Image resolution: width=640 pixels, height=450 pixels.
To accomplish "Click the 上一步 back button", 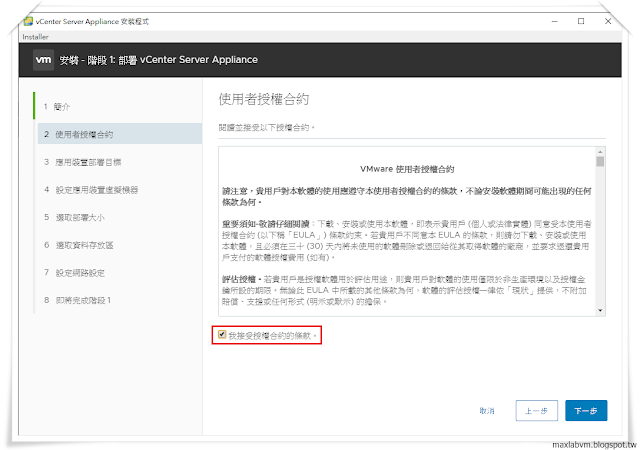I will [x=536, y=410].
